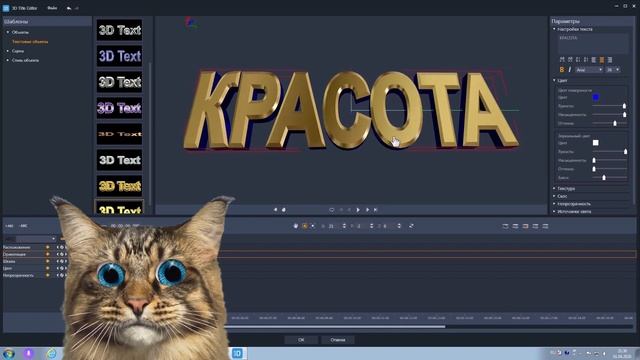
Task: Click the +ABC add text button
Action: tap(9, 226)
